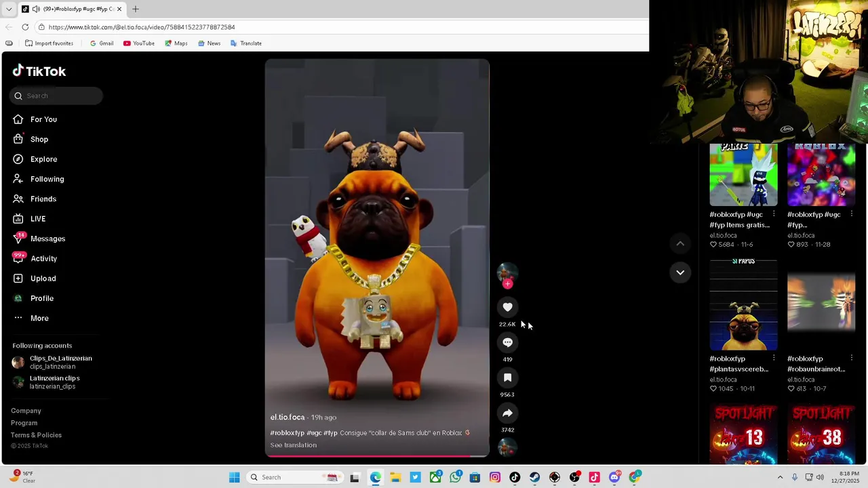Go to the next video with down chevron

click(x=680, y=272)
